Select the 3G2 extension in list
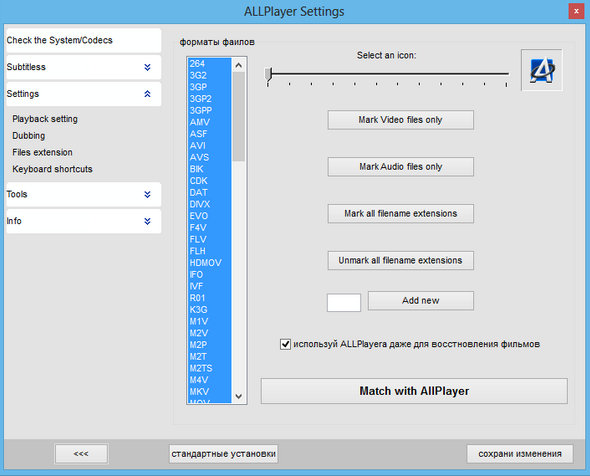The width and height of the screenshot is (590, 476). pyautogui.click(x=210, y=75)
